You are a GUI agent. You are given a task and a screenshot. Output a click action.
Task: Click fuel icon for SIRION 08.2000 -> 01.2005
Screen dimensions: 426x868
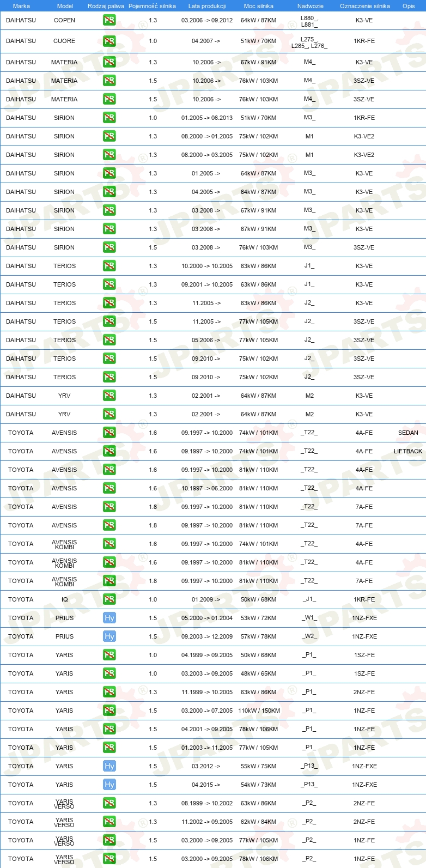(x=109, y=136)
